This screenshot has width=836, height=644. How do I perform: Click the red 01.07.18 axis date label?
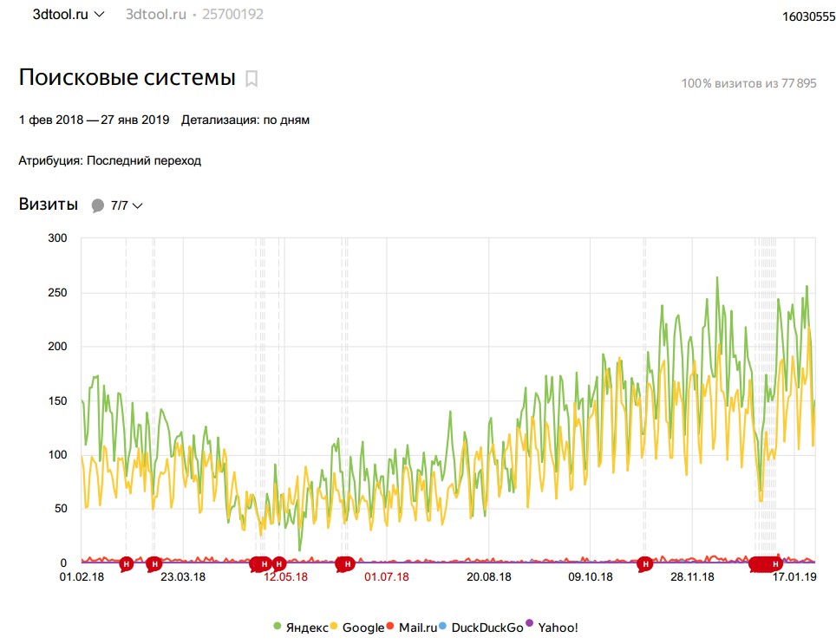click(387, 577)
